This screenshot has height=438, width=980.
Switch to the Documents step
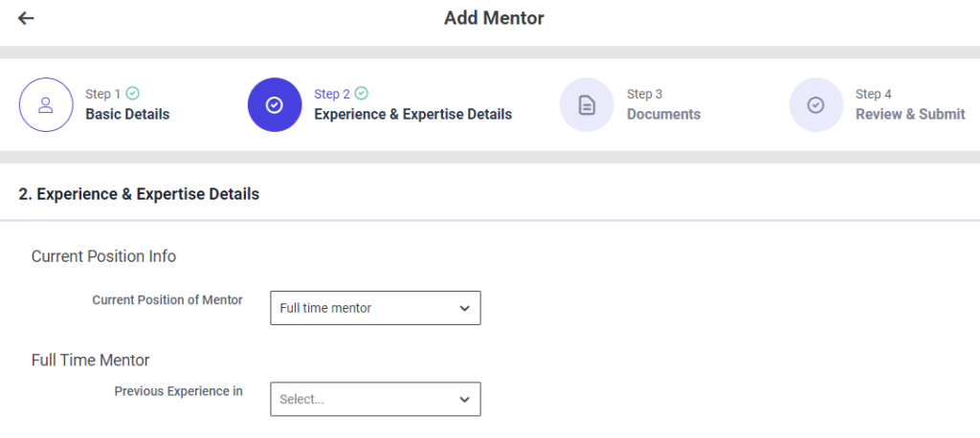coord(663,115)
